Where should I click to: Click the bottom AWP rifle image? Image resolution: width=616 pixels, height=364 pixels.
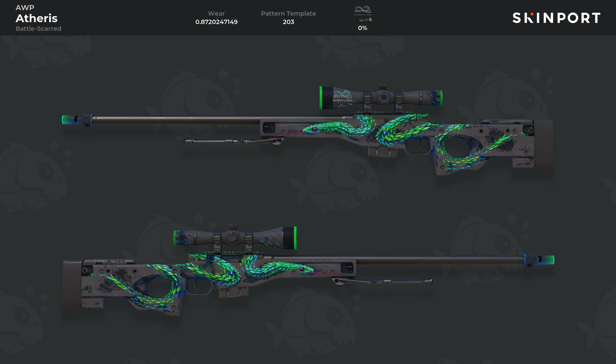coord(308,269)
